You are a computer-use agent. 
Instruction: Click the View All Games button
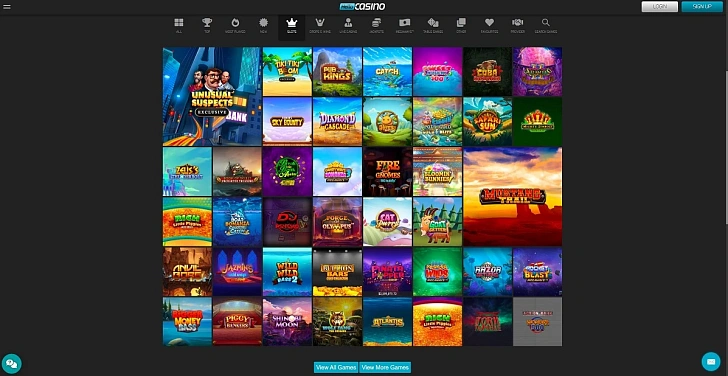click(x=336, y=367)
